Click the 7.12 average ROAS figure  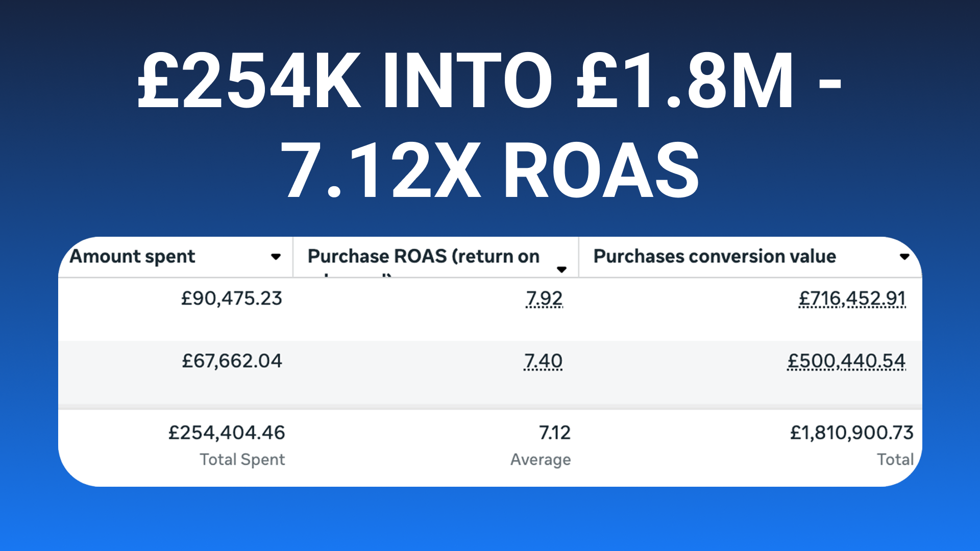[x=554, y=433]
